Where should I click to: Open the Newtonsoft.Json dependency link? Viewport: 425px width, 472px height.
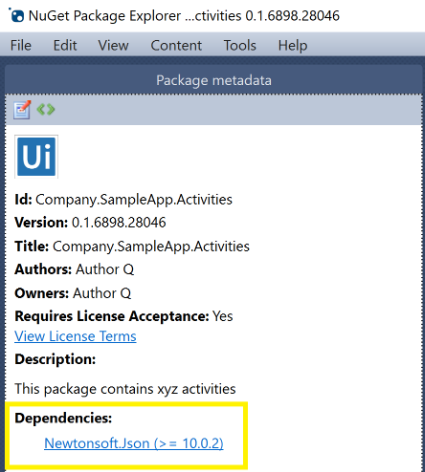(x=134, y=443)
